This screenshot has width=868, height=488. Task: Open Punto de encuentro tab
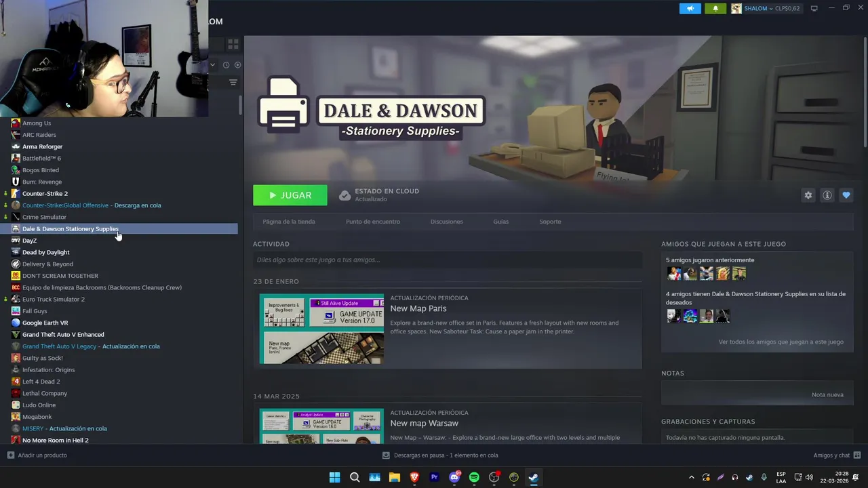point(373,222)
